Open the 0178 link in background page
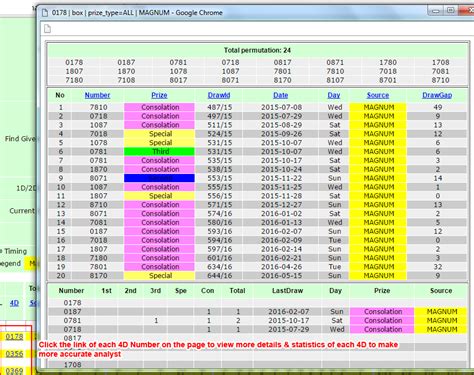This screenshot has height=375, width=474. click(14, 337)
